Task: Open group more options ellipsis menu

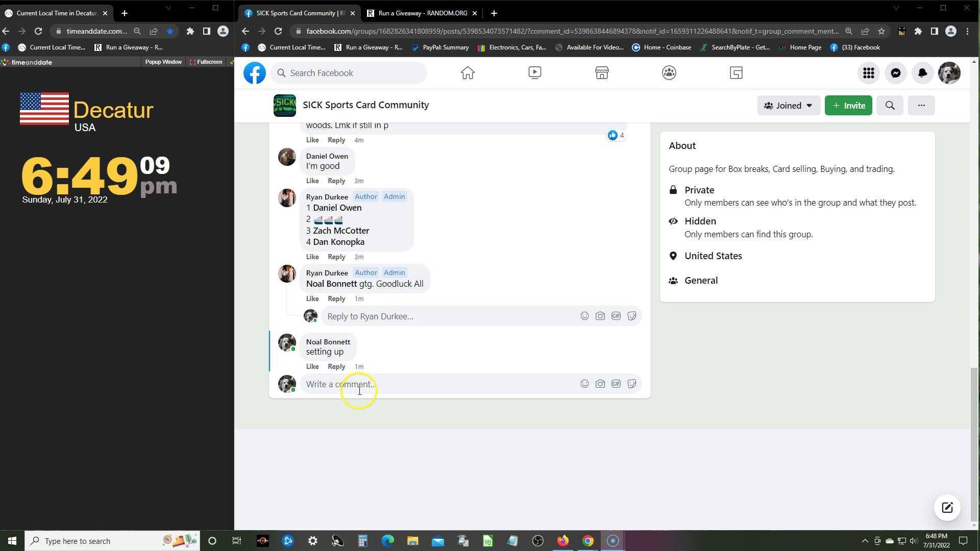Action: click(921, 106)
